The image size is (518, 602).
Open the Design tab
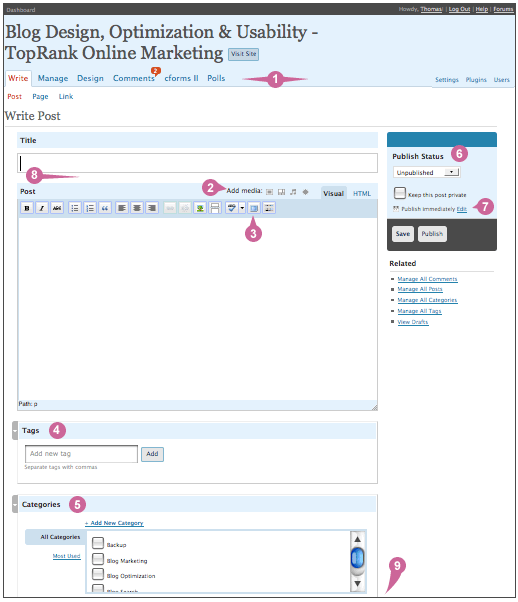(90, 78)
